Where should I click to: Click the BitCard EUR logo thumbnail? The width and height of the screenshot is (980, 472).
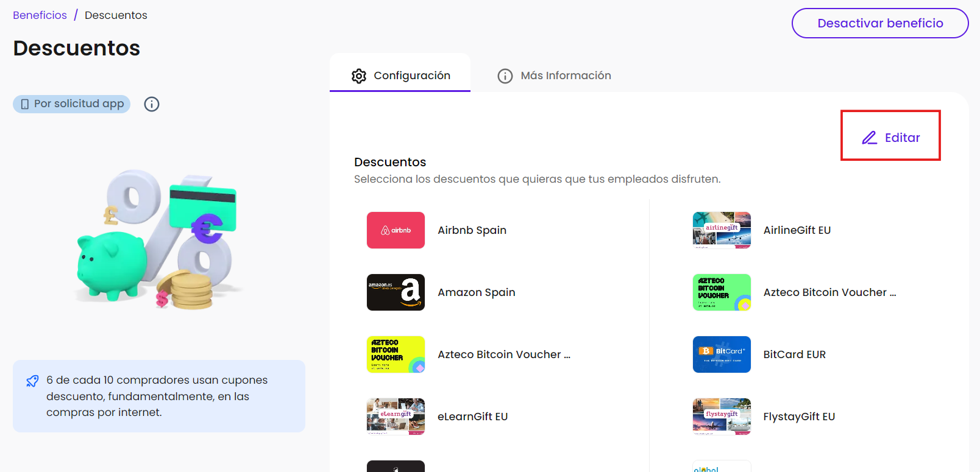722,354
